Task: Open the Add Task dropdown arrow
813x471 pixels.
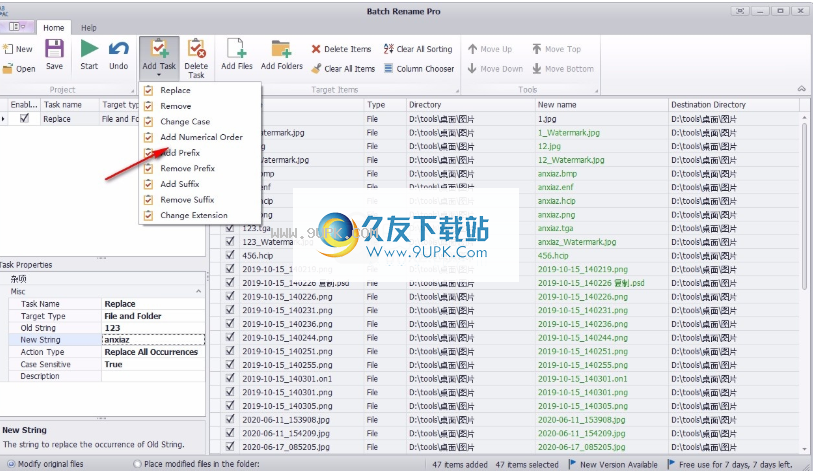Action: pyautogui.click(x=159, y=76)
